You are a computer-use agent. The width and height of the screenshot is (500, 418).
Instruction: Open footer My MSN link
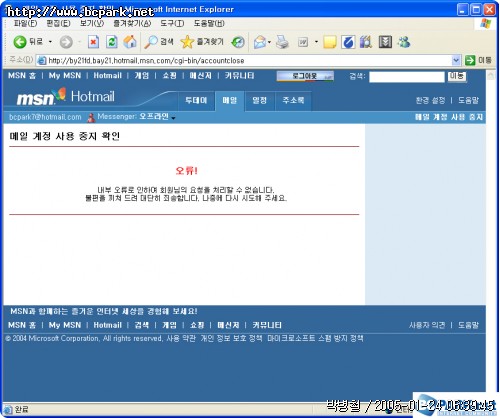(65, 325)
